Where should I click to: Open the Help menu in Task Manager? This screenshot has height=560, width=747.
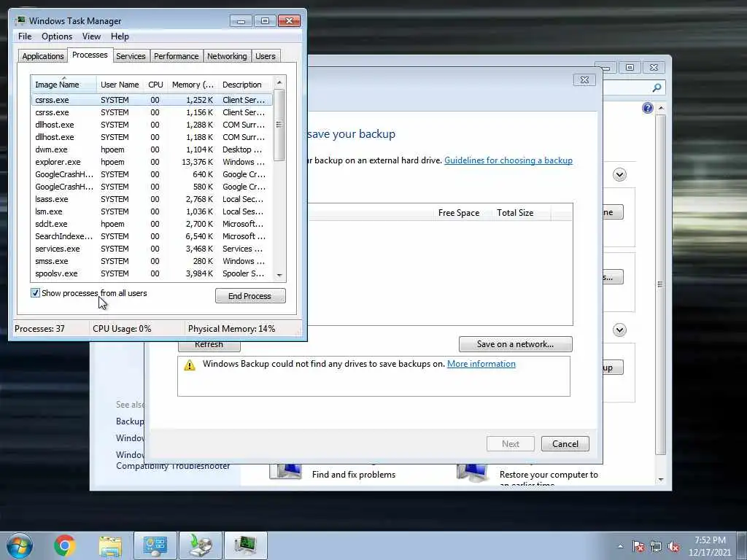tap(120, 36)
